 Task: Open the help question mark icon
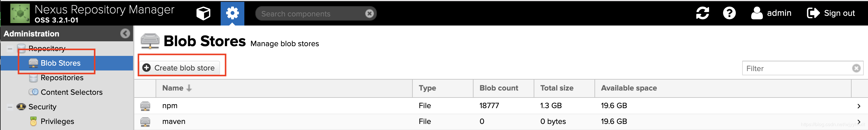tap(729, 13)
